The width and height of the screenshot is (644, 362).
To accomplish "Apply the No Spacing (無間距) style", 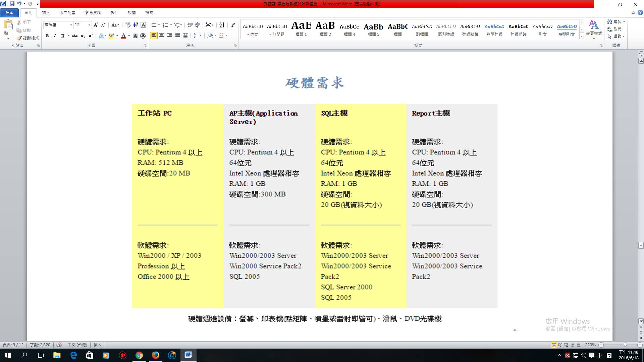I will click(x=277, y=29).
